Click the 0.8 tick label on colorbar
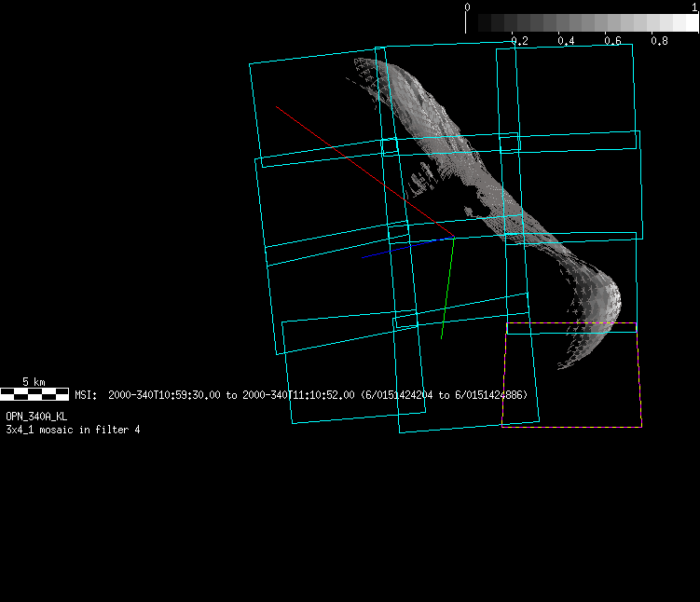Screen dimensions: 700x602 click(x=659, y=41)
